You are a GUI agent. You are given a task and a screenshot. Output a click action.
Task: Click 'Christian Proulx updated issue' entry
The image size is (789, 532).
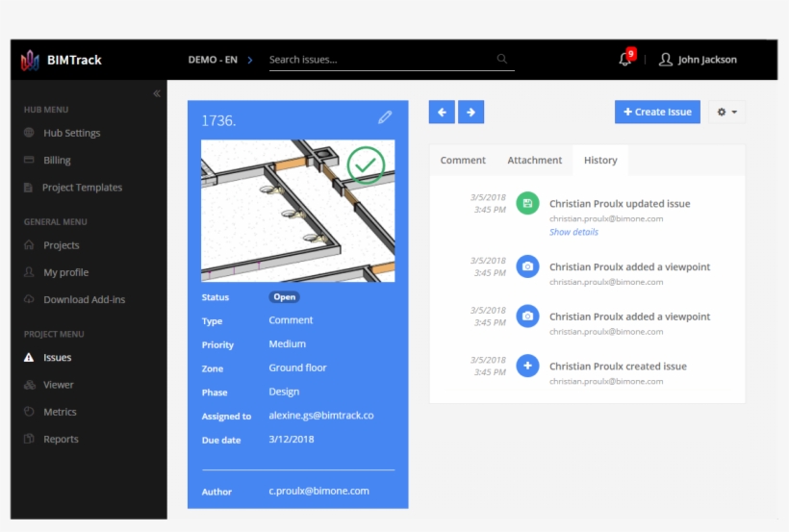pyautogui.click(x=620, y=204)
